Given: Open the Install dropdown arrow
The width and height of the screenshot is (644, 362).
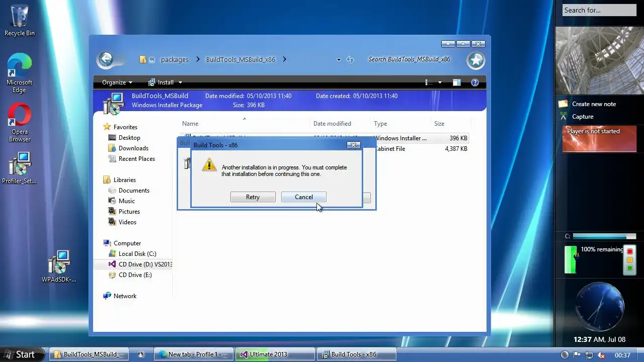Looking at the screenshot, I should [x=180, y=82].
